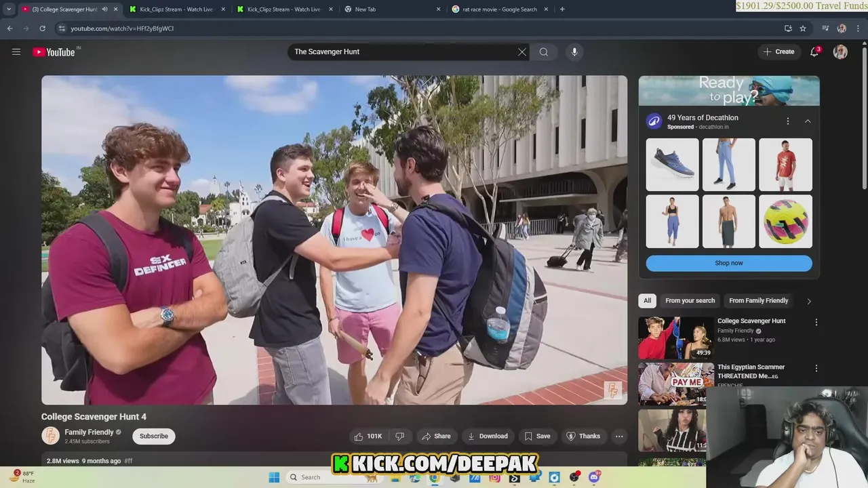
Task: Select the All filter chip
Action: tap(648, 301)
